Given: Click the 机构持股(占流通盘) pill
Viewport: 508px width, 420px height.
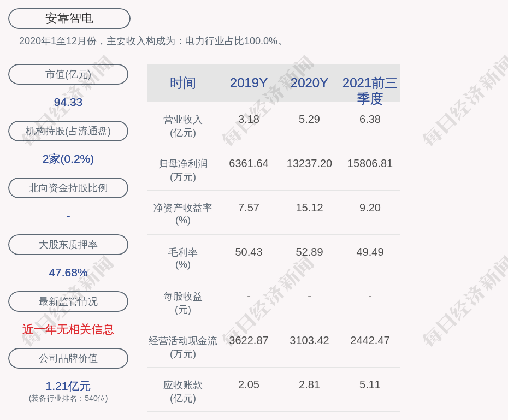Looking at the screenshot, I should coord(68,131).
